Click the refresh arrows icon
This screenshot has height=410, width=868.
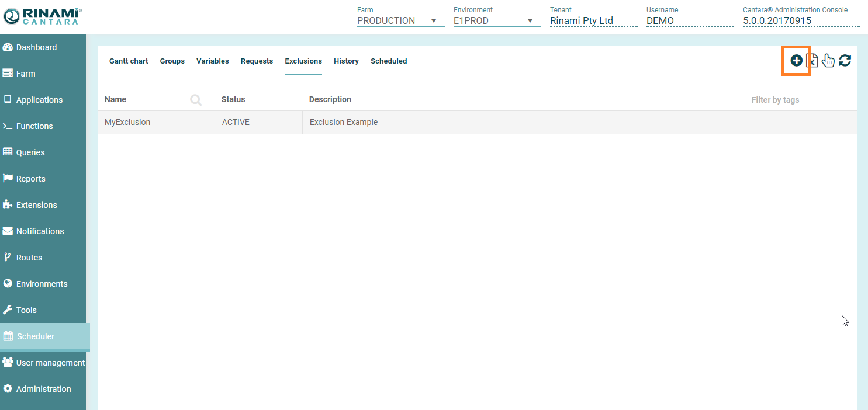845,60
